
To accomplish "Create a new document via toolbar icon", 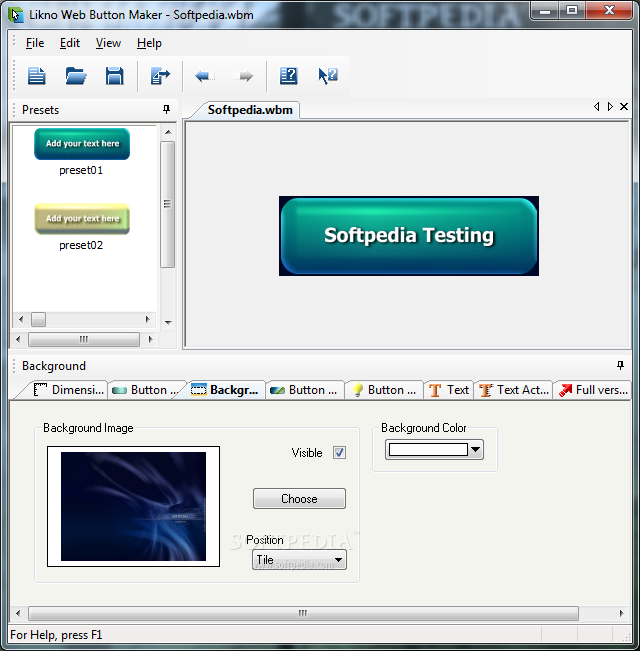I will coord(37,76).
